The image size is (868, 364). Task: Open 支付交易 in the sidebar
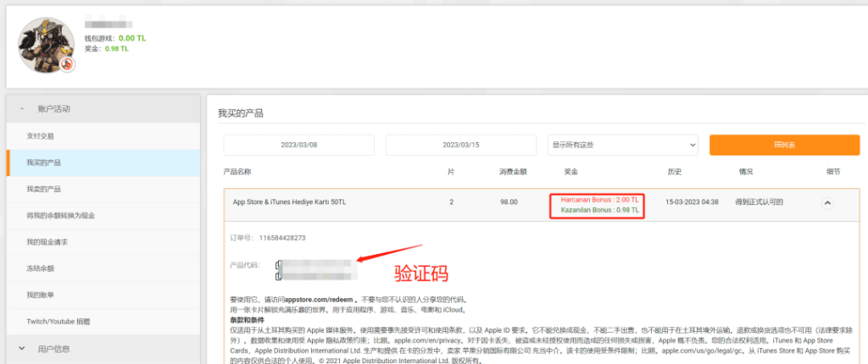tap(103, 136)
